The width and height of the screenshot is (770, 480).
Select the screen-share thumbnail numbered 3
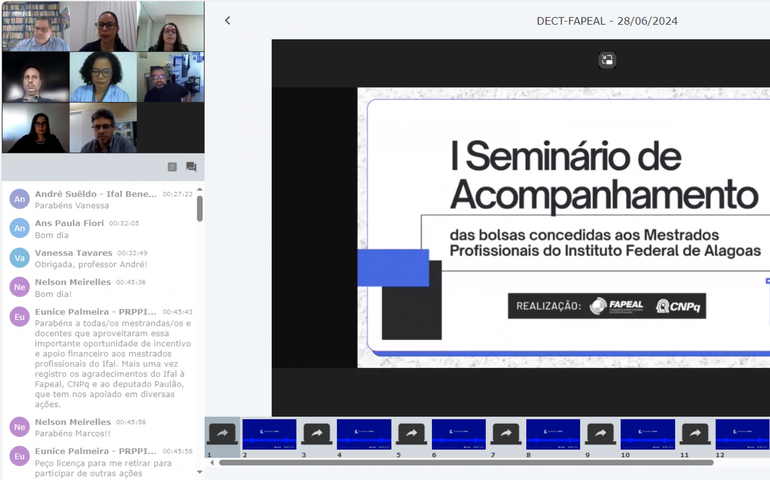pyautogui.click(x=317, y=434)
